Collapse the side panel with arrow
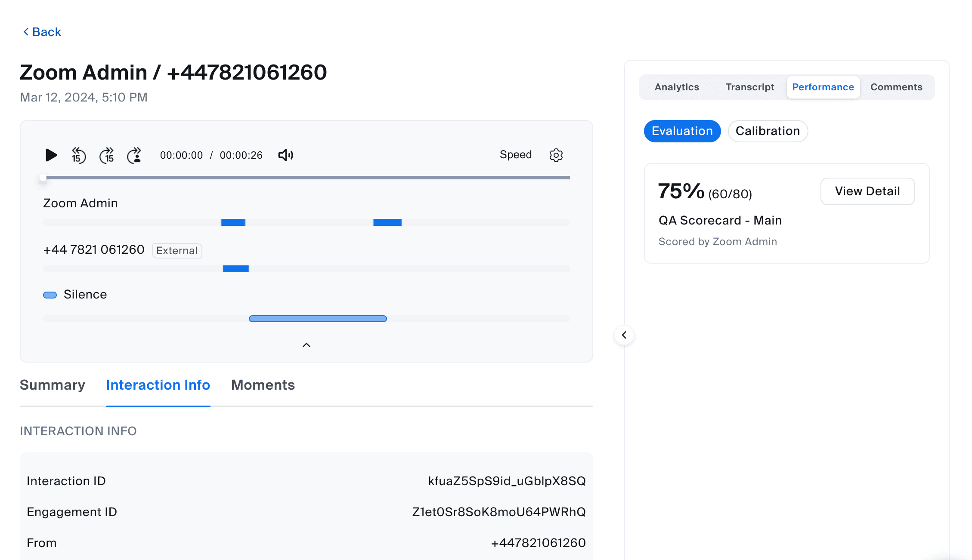This screenshot has width=972, height=560. pyautogui.click(x=624, y=335)
